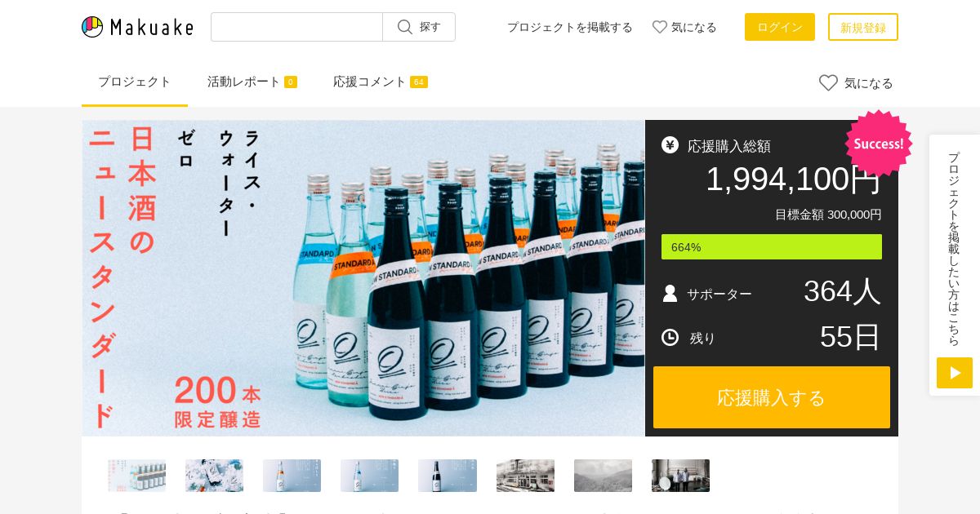Click the ログイン button

[x=780, y=27]
